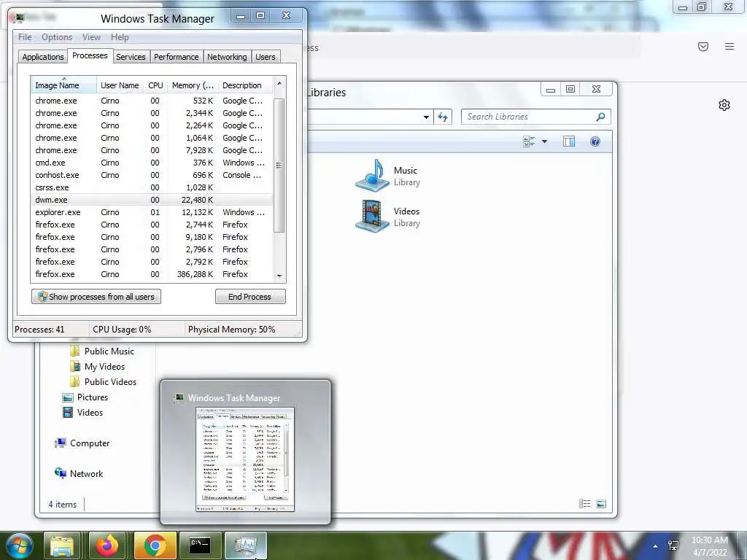This screenshot has width=747, height=560.
Task: Open Firefox hamburger application menu
Action: coord(729,46)
